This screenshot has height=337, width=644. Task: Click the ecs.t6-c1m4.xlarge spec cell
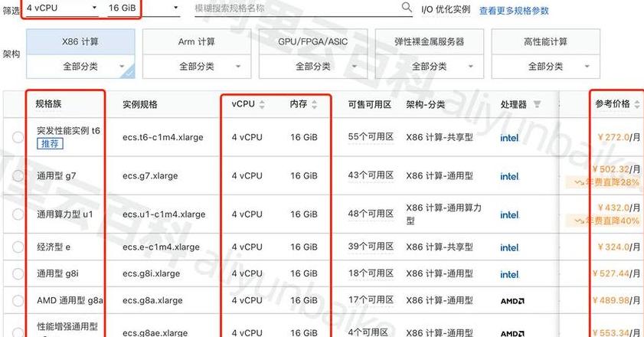[162, 137]
